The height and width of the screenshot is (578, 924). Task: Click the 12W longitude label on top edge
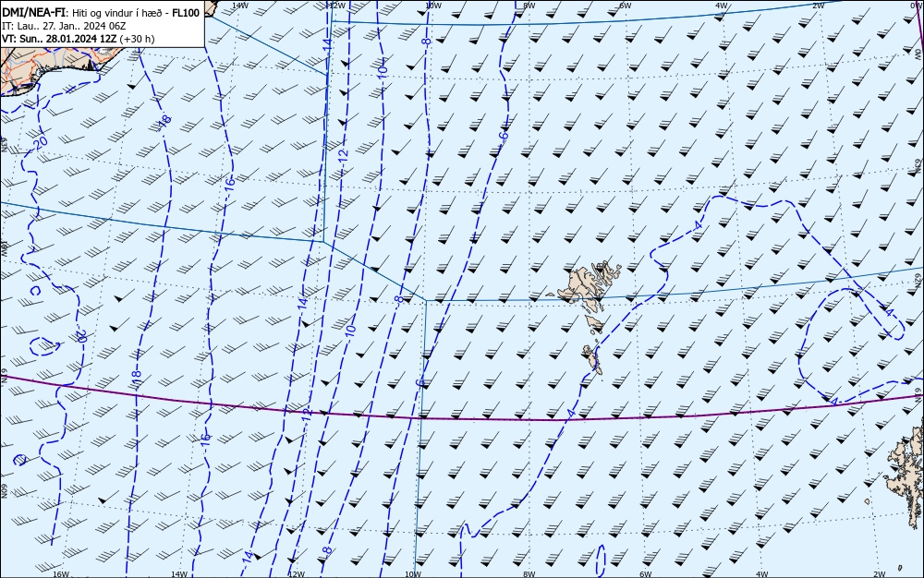[336, 5]
